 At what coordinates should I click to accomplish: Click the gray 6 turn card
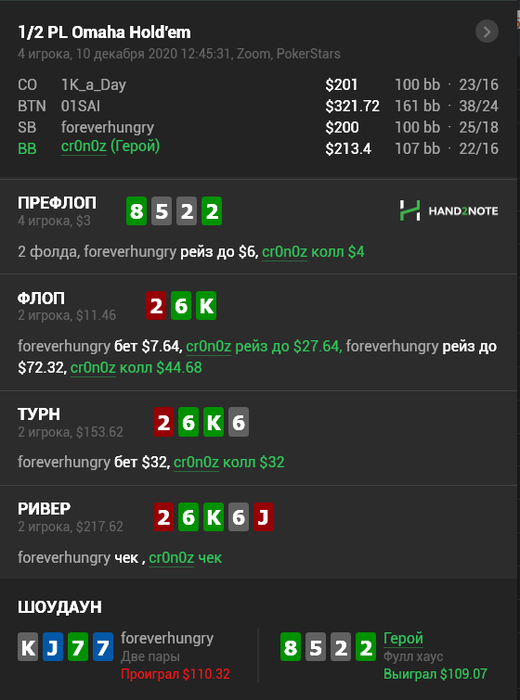pos(238,422)
